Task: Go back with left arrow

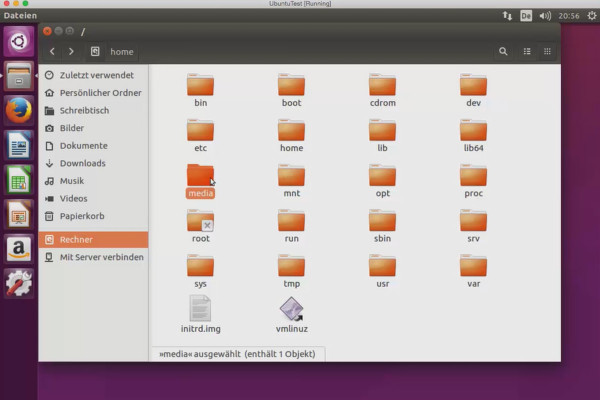Action: (x=52, y=51)
